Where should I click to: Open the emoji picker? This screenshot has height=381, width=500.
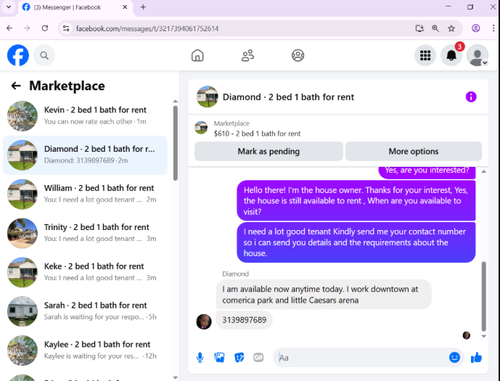454,357
